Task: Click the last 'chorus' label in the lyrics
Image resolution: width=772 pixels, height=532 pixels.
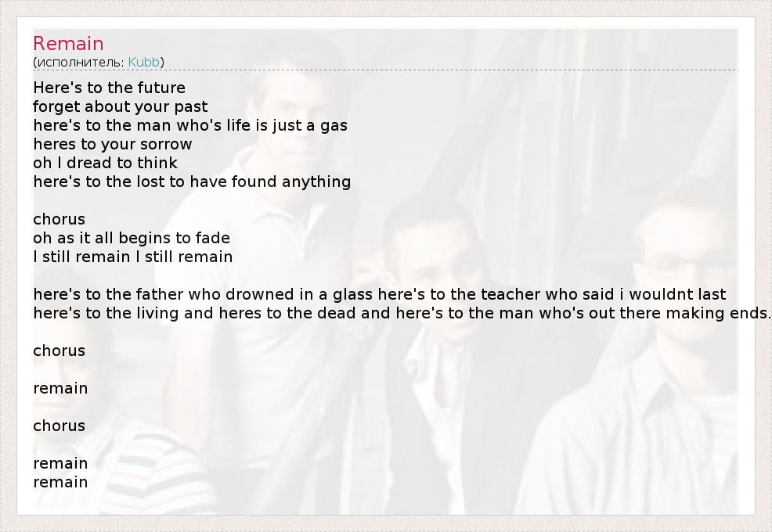Action: point(59,426)
